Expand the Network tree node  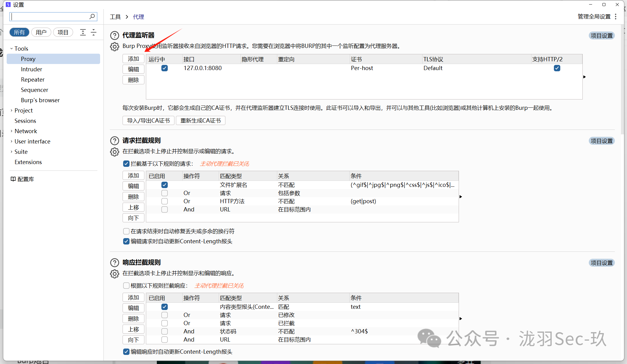[x=12, y=131]
